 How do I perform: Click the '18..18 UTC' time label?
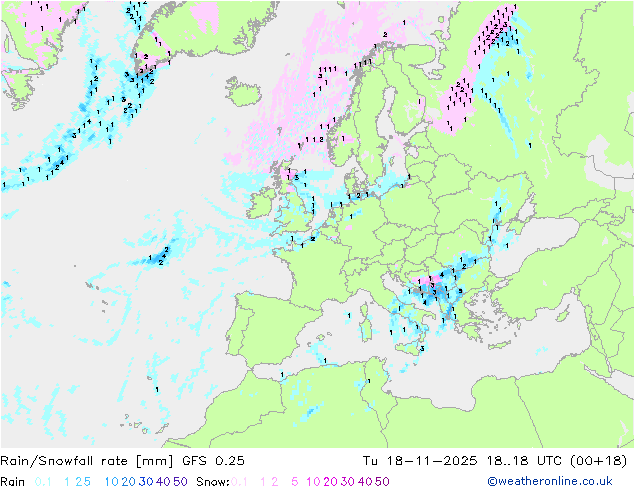click(x=523, y=461)
